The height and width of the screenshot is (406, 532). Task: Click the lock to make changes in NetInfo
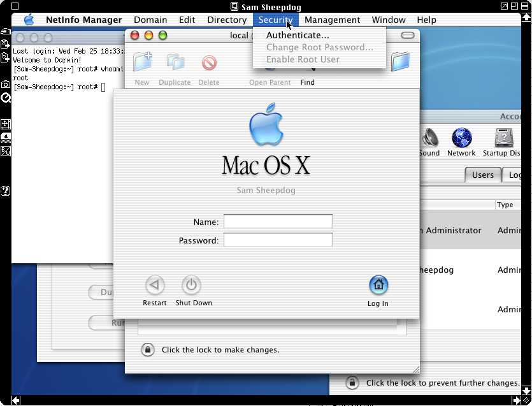148,350
